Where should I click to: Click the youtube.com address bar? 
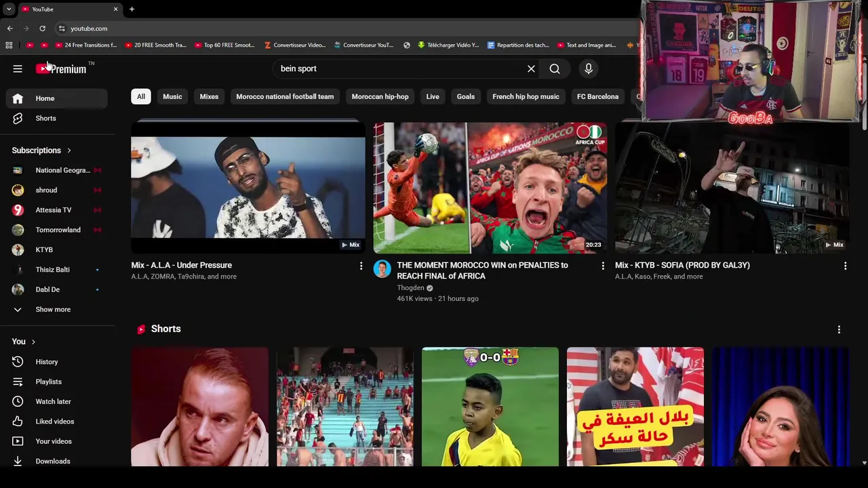click(346, 28)
